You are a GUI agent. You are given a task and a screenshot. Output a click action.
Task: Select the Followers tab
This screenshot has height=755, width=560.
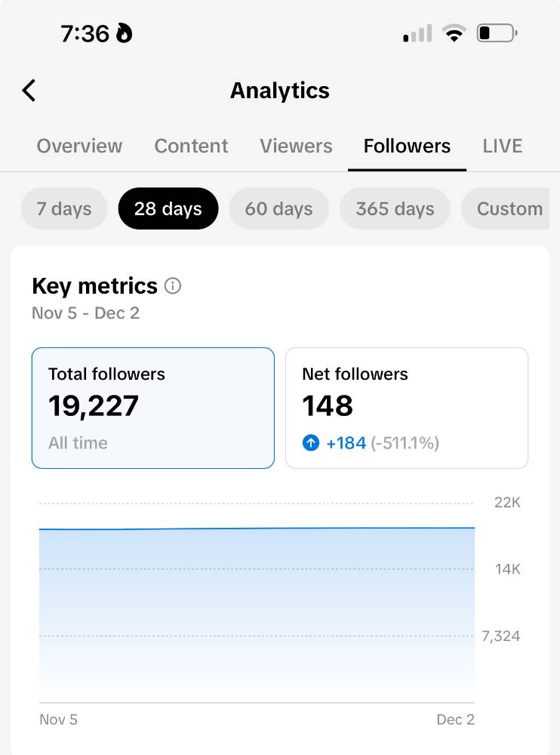[x=407, y=146]
